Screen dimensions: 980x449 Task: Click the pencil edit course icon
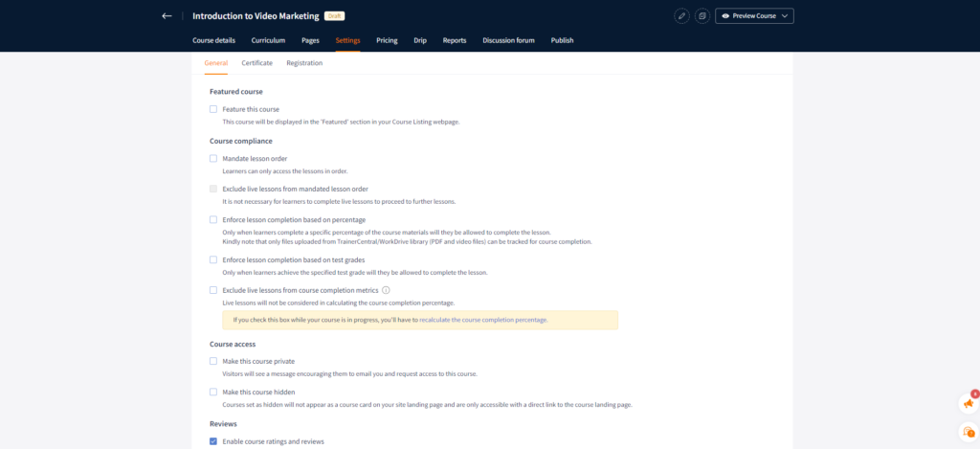[x=681, y=16]
